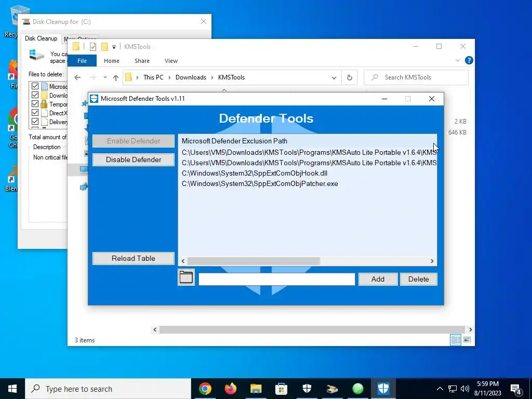Screen dimensions: 532x399
Task: Click left arrow of exclusion list scrollbar
Action: [x=183, y=261]
